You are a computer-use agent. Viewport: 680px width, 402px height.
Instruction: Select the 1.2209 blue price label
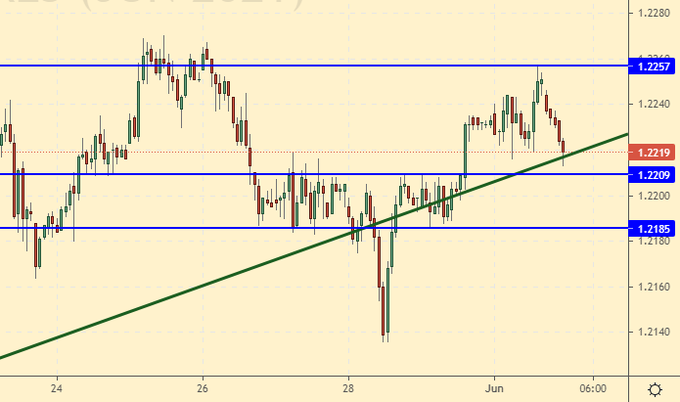(654, 174)
